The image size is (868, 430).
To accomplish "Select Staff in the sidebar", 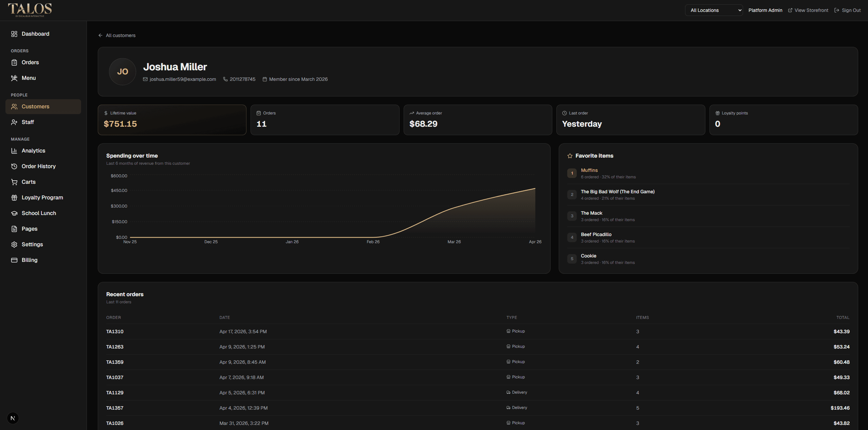I will [x=43, y=122].
